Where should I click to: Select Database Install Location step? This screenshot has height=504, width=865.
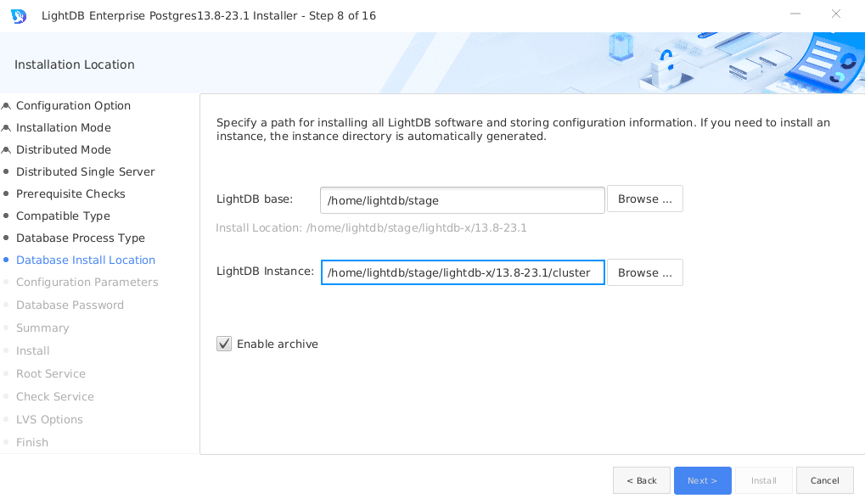click(x=86, y=260)
